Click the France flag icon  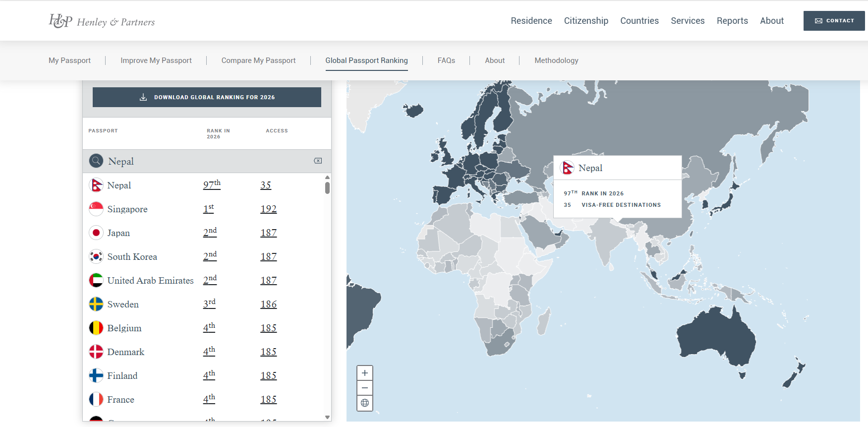[x=96, y=399]
